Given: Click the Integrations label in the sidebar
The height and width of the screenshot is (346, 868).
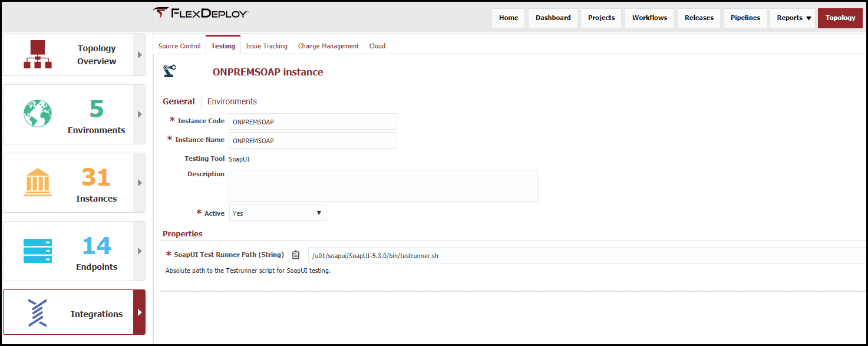Looking at the screenshot, I should pyautogui.click(x=97, y=314).
